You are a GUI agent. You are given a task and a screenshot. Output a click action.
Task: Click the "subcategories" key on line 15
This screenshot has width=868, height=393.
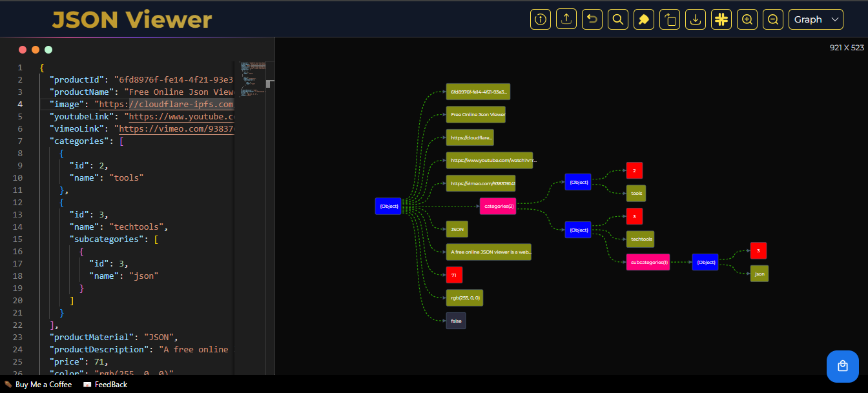pos(107,239)
